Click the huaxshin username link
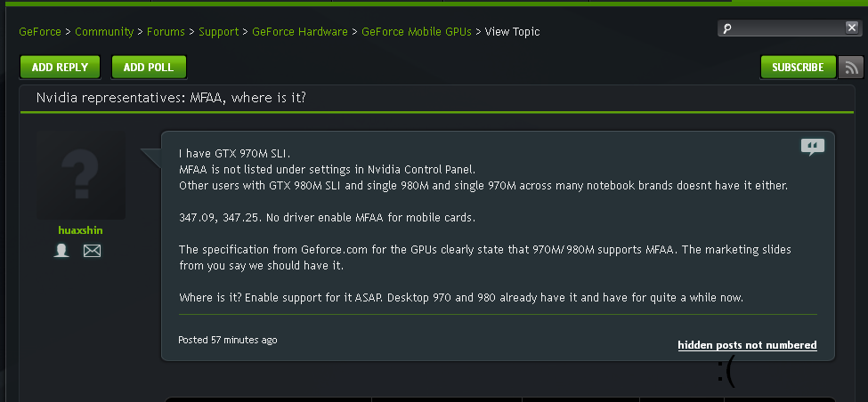Viewport: 868px width, 402px height. (81, 230)
